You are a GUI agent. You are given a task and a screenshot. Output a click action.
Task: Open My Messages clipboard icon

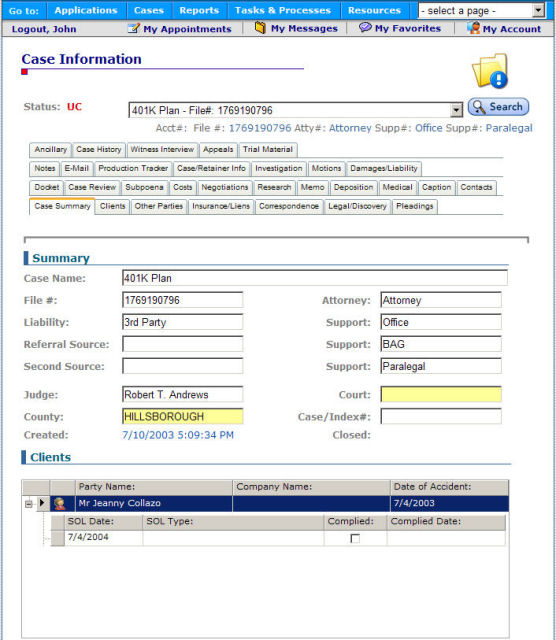click(x=260, y=28)
